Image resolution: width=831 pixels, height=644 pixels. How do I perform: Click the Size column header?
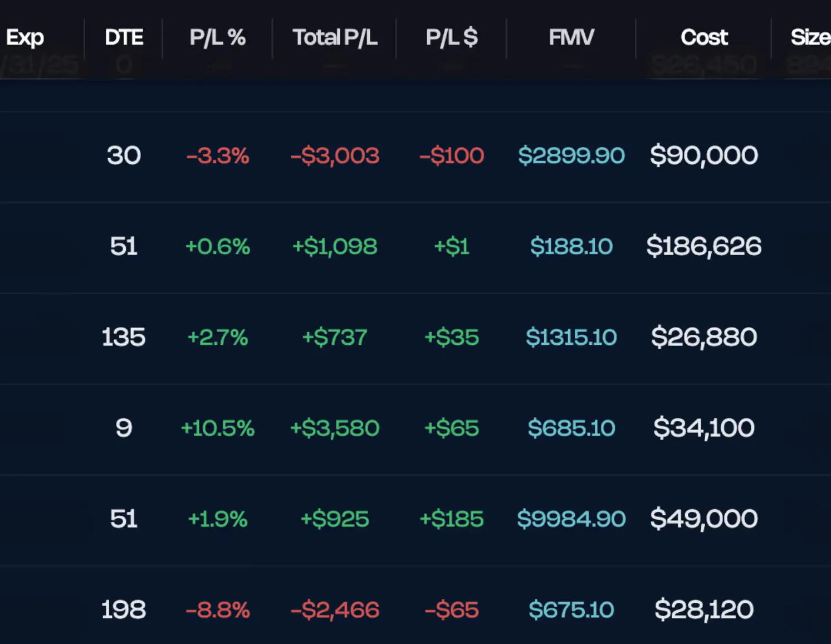[x=810, y=37]
